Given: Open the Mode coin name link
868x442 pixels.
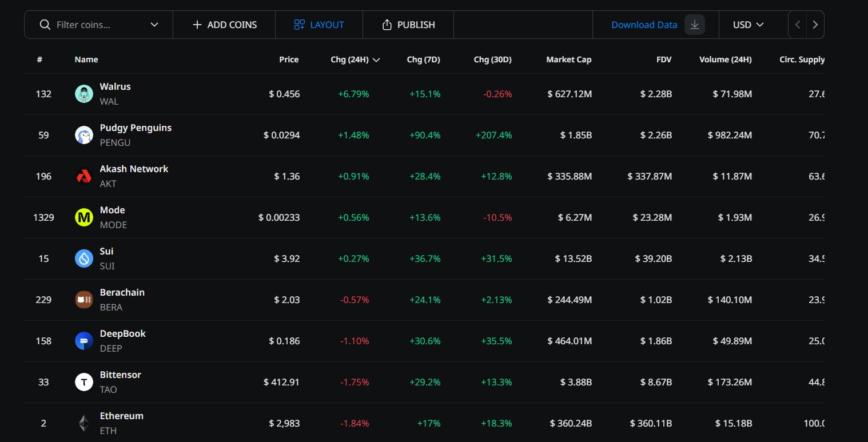Looking at the screenshot, I should tap(113, 210).
